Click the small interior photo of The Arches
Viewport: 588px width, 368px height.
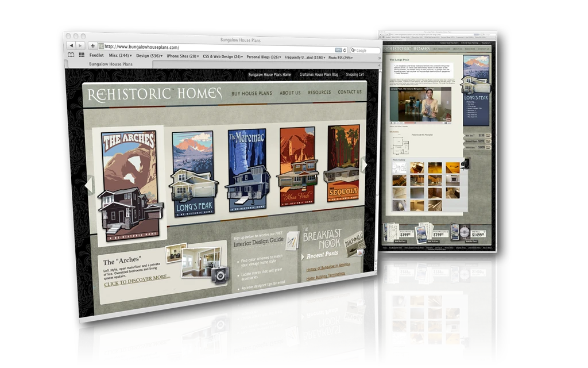(x=176, y=252)
